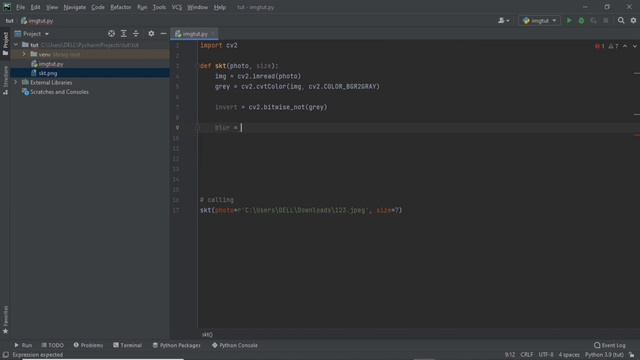Viewport: 640px width, 360px height.
Task: Open the Problems tool window
Action: point(88,345)
